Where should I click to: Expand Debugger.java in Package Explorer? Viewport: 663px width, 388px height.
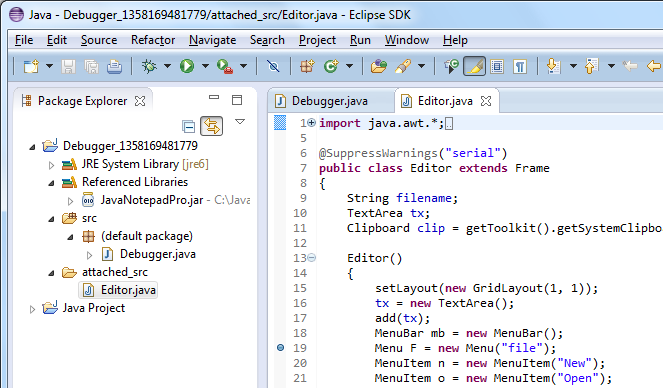click(89, 255)
